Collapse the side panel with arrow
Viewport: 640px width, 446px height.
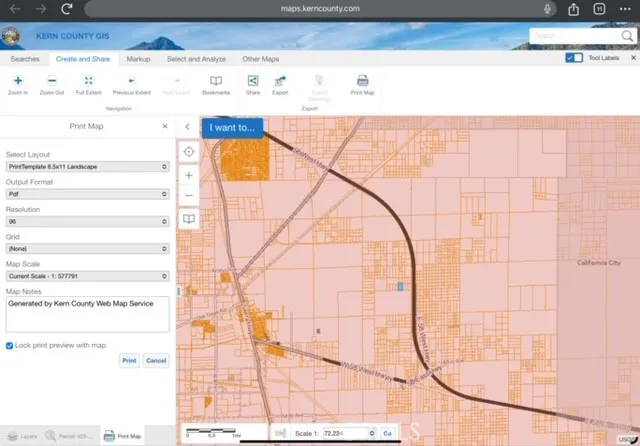pos(188,127)
